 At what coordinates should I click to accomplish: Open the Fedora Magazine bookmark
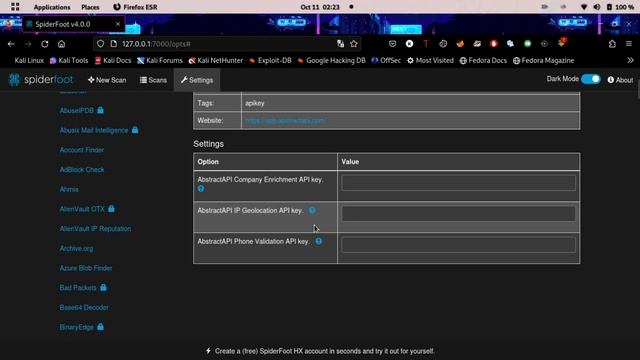543,60
